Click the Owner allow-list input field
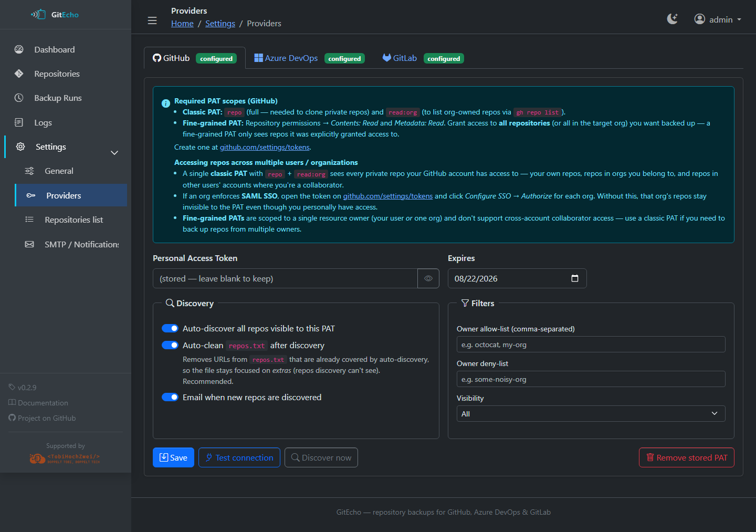Viewport: 756px width, 532px height. [591, 345]
